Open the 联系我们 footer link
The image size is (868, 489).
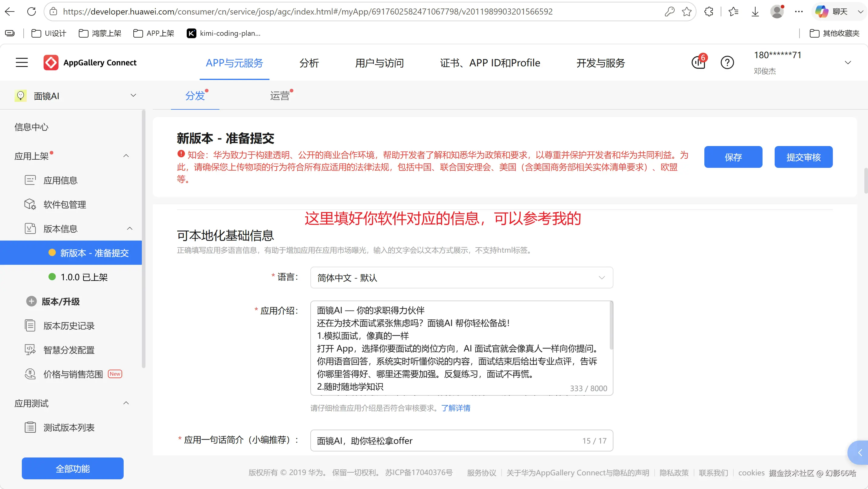click(x=713, y=473)
